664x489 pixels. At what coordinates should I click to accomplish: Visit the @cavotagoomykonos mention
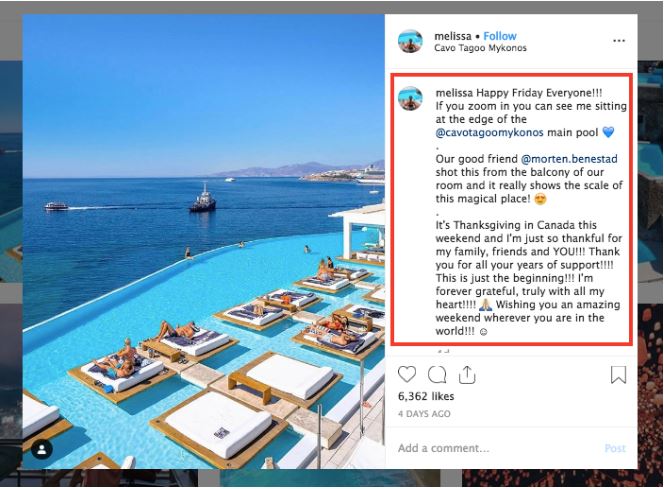(x=489, y=133)
